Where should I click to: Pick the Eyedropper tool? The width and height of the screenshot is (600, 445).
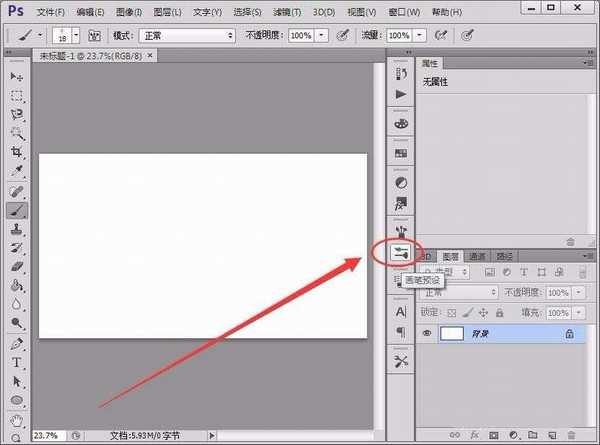17,172
